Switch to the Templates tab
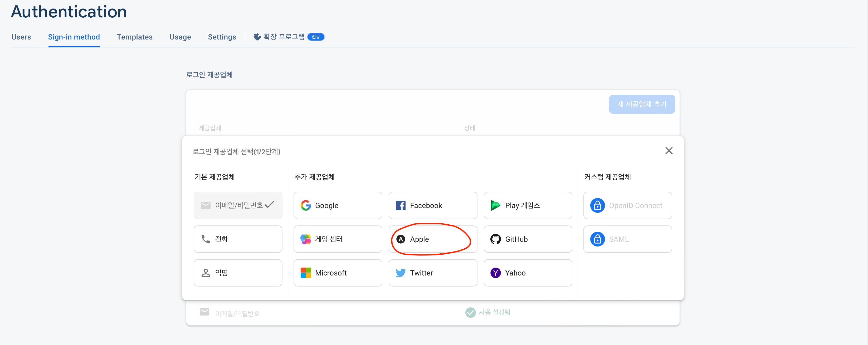The height and width of the screenshot is (345, 868). [x=134, y=37]
